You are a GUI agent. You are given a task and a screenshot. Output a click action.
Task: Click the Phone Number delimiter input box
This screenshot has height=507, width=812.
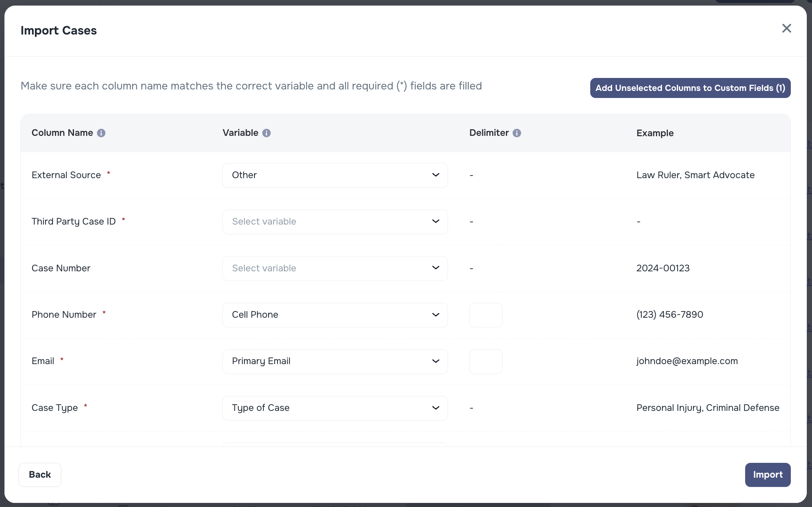(x=486, y=315)
